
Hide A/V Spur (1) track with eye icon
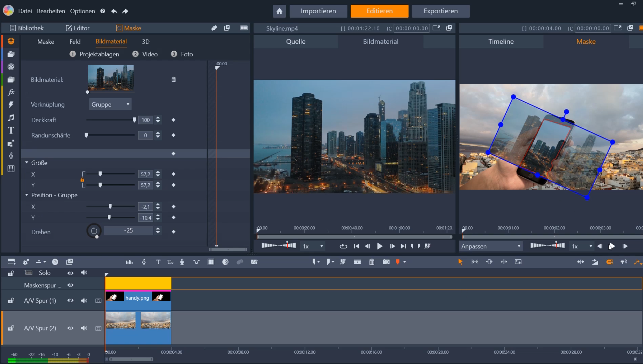click(70, 300)
